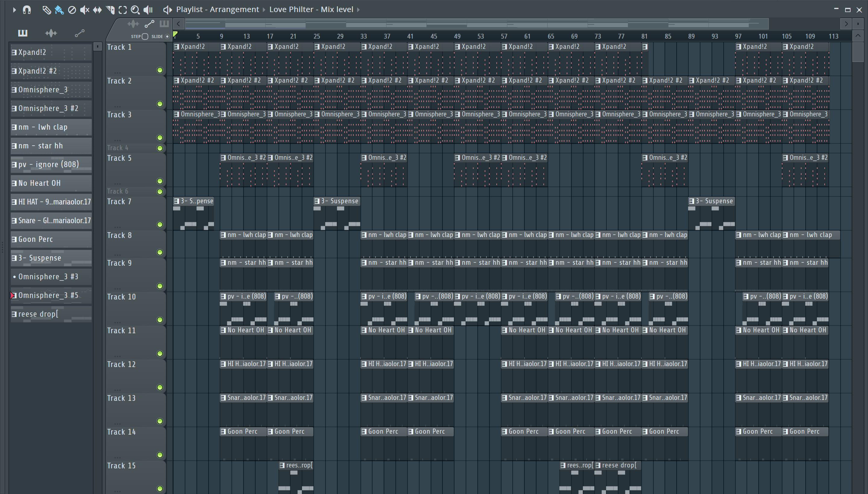
Task: Toggle the snap magnet icon
Action: (27, 10)
